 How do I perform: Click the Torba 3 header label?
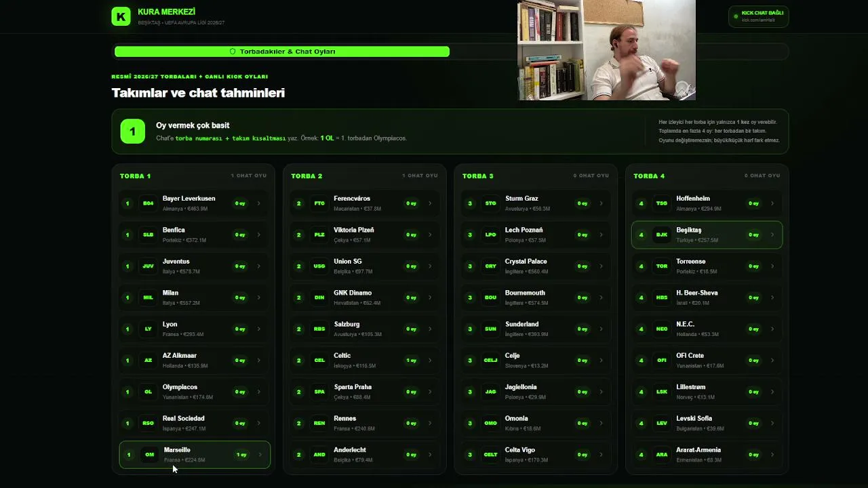pyautogui.click(x=478, y=176)
